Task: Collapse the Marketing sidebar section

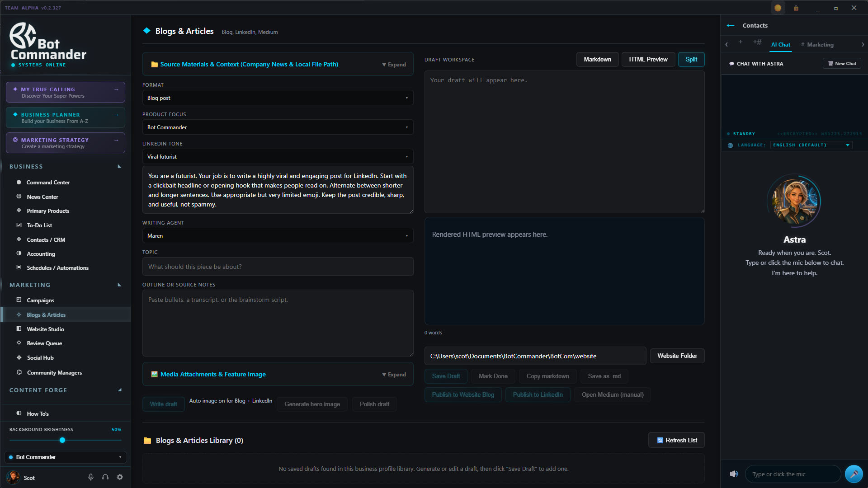Action: point(119,285)
